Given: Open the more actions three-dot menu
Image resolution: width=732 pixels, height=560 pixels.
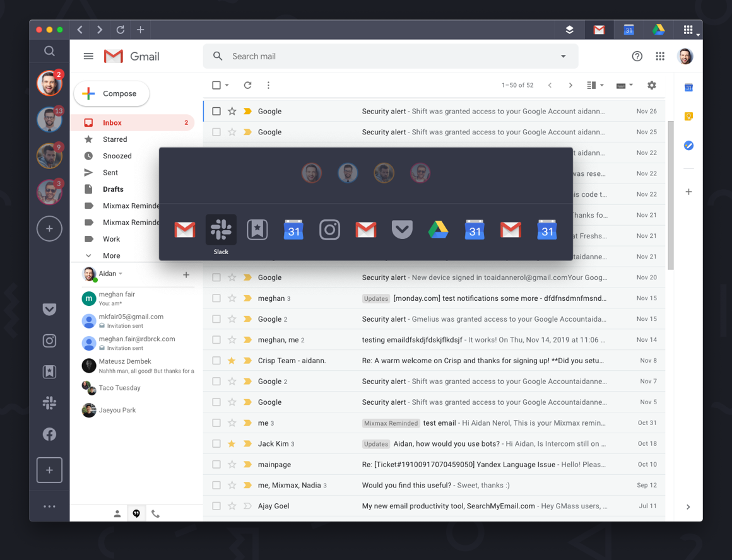Looking at the screenshot, I should [x=268, y=85].
